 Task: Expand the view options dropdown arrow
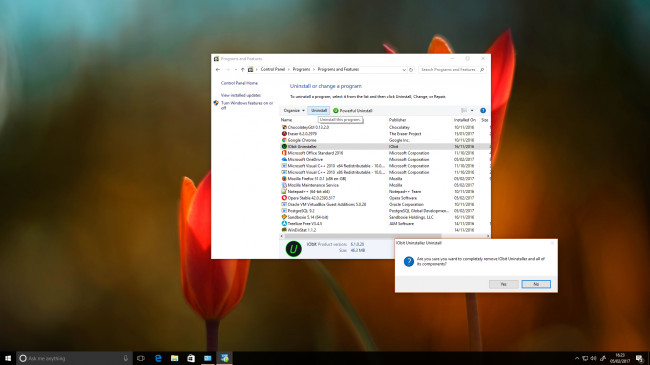472,111
